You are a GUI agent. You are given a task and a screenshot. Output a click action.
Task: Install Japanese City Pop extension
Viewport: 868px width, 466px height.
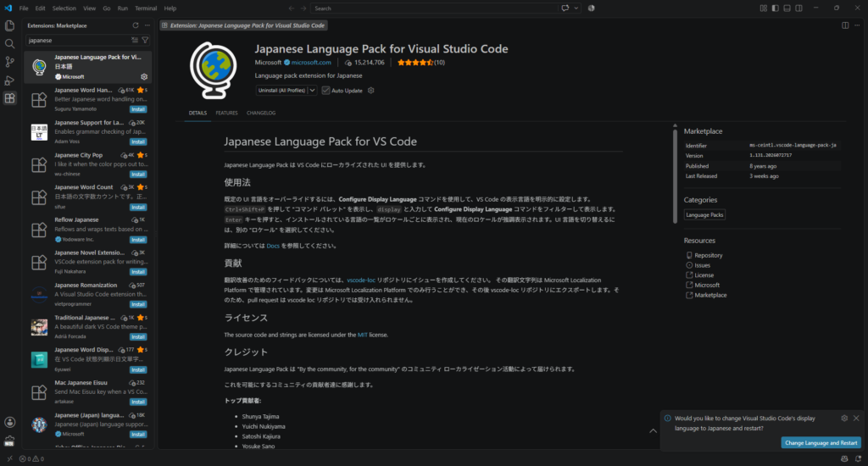click(138, 175)
